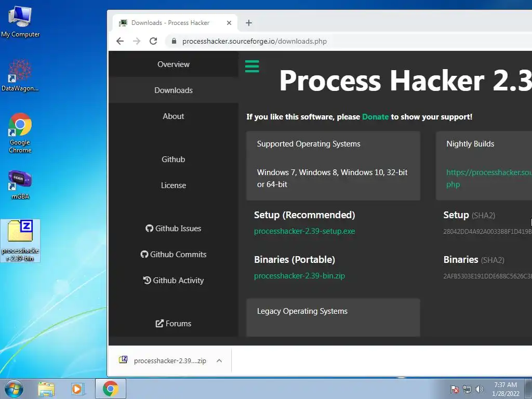Click the browser back arrow
This screenshot has height=399, width=532.
click(120, 41)
